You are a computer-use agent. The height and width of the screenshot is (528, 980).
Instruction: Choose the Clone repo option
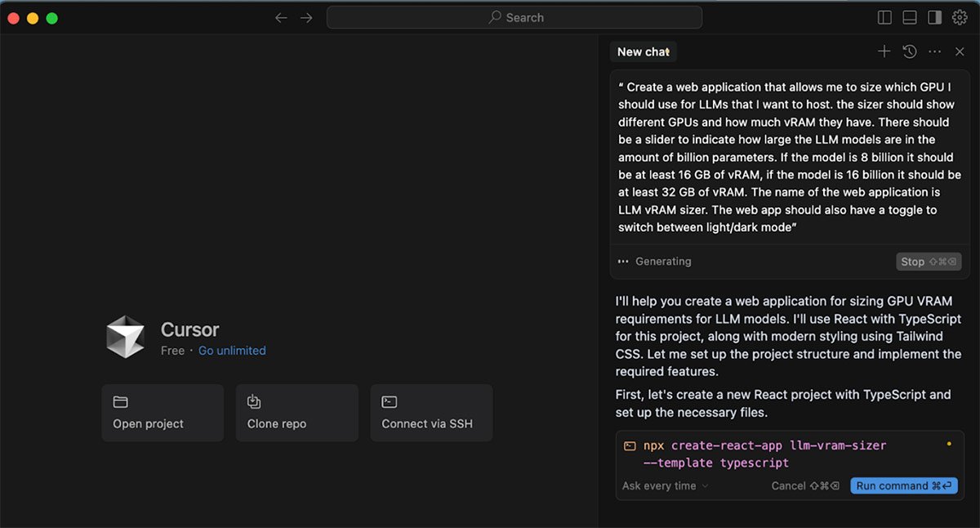coord(296,413)
